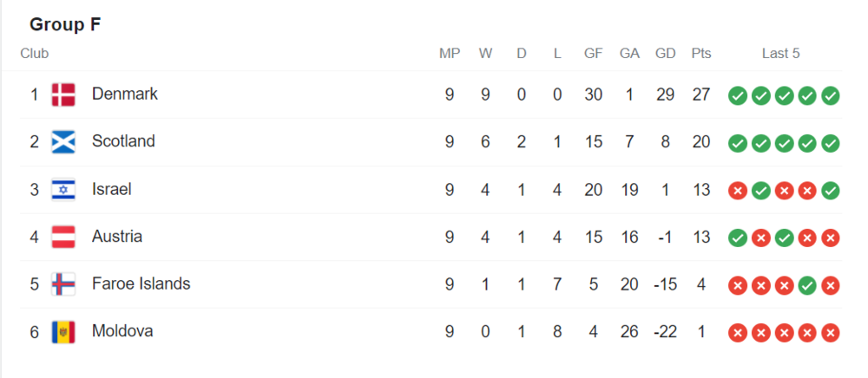Image resolution: width=868 pixels, height=378 pixels.
Task: Open the Denmark team link
Action: pos(124,94)
